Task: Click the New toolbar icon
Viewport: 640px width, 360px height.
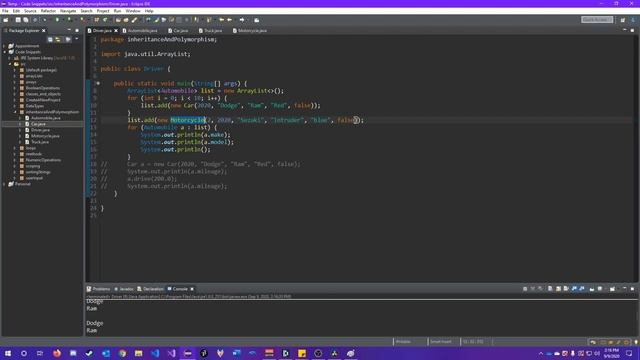Action: tap(6, 20)
